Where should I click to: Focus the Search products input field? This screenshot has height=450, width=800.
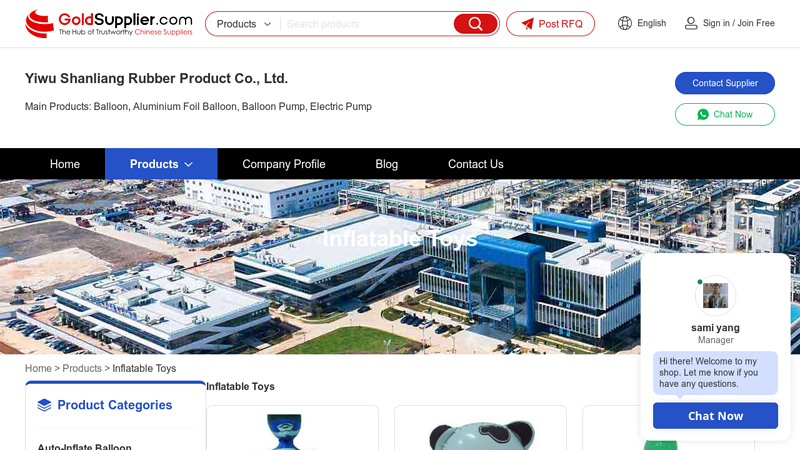pos(367,24)
